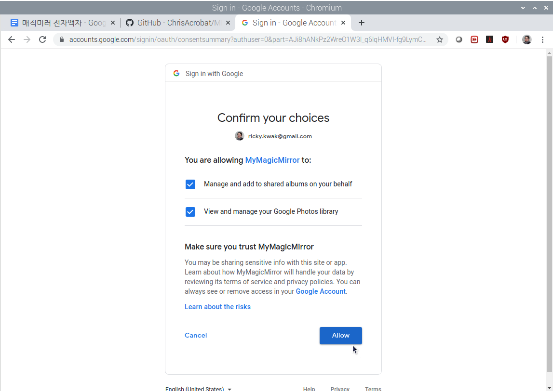The width and height of the screenshot is (553, 392).
Task: Switch to the GitHub ChrisAcrobat tab
Action: (177, 23)
